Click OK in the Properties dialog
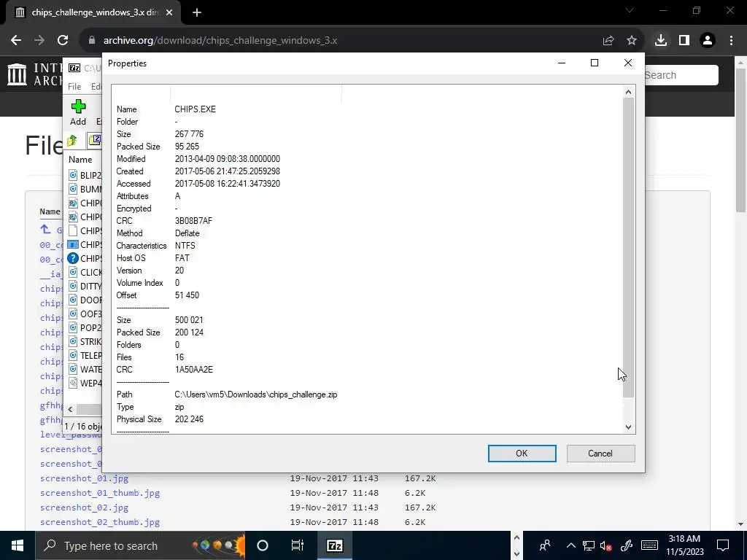 522,454
